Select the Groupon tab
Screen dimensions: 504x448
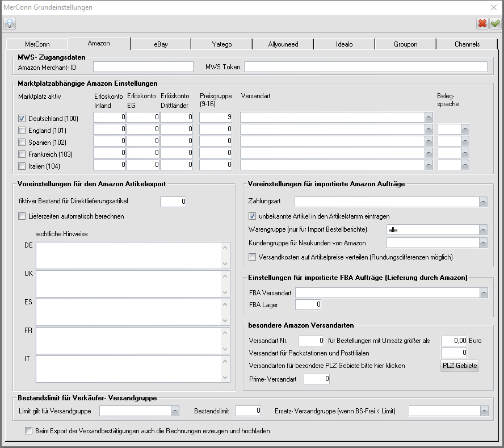(x=406, y=44)
